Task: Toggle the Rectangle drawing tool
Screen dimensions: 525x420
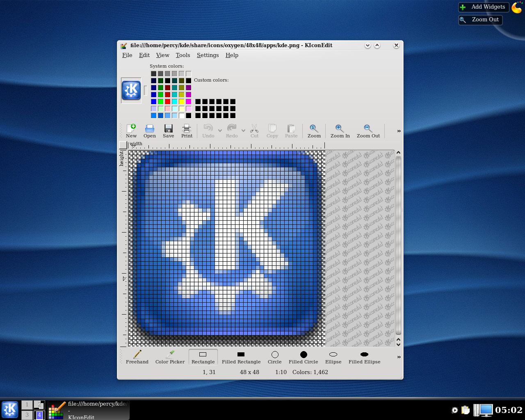Action: pos(203,357)
